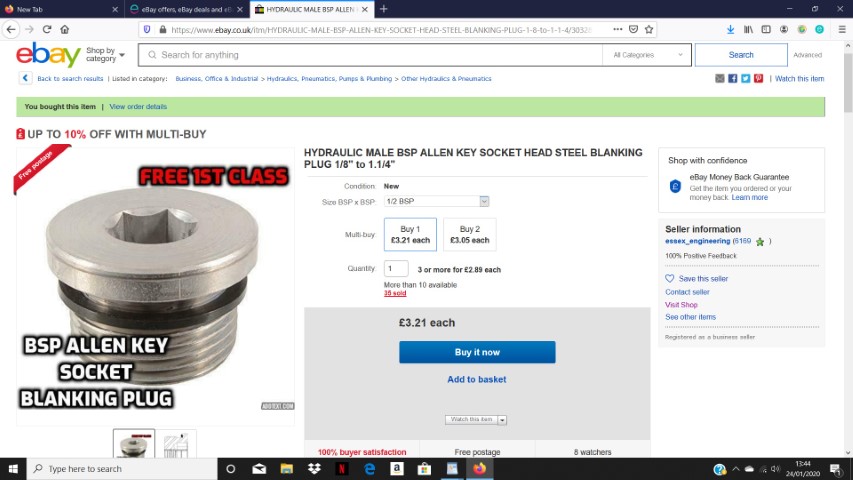This screenshot has height=480, width=853.
Task: Share item via Pinterest icon
Action: [758, 78]
